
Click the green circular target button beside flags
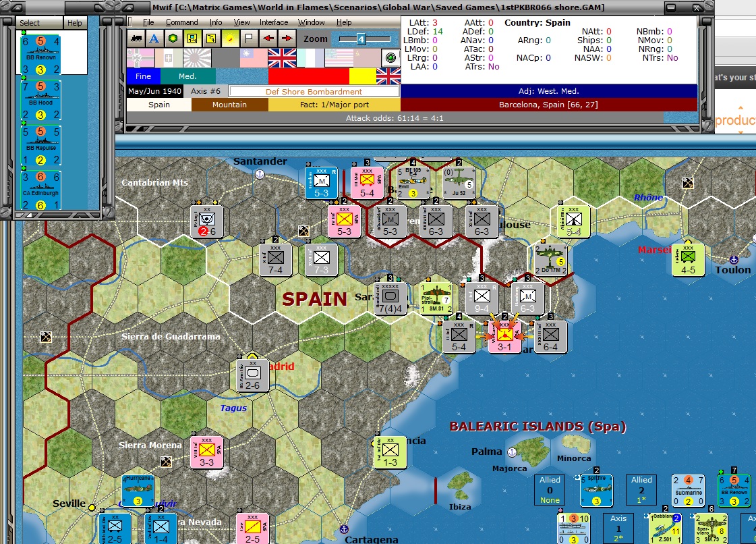(390, 58)
